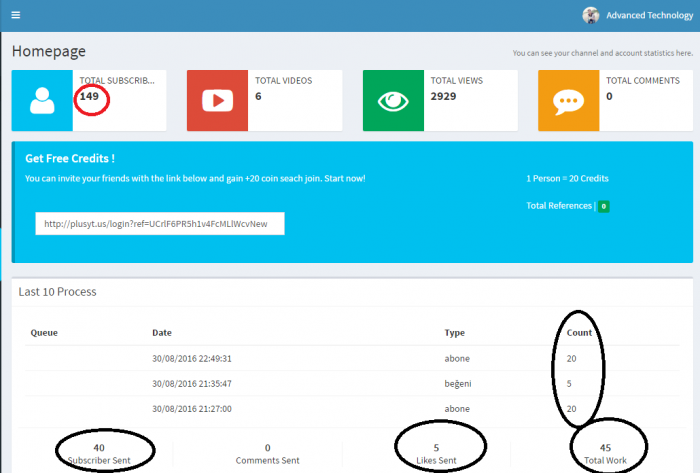
Task: Click the Last 10 Process heading
Action: (x=58, y=292)
